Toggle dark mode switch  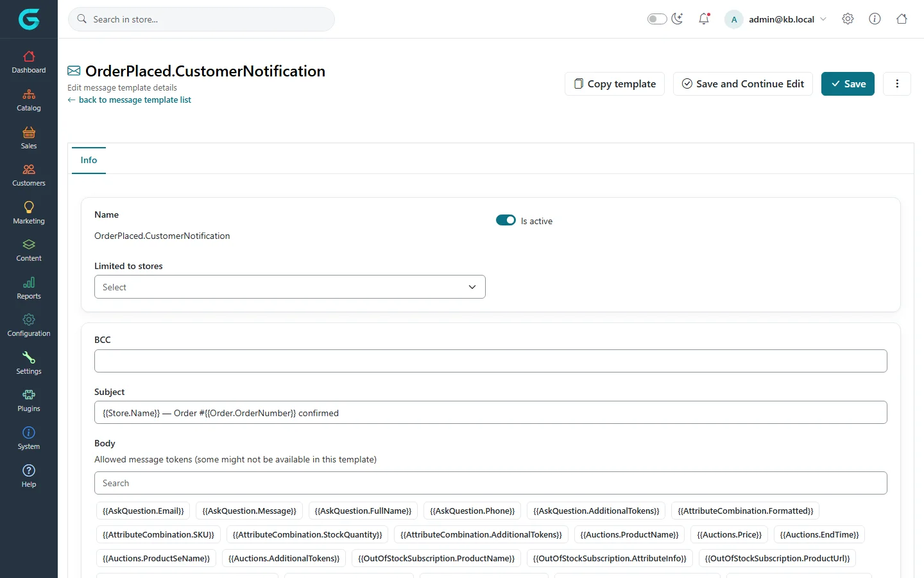[x=657, y=19]
